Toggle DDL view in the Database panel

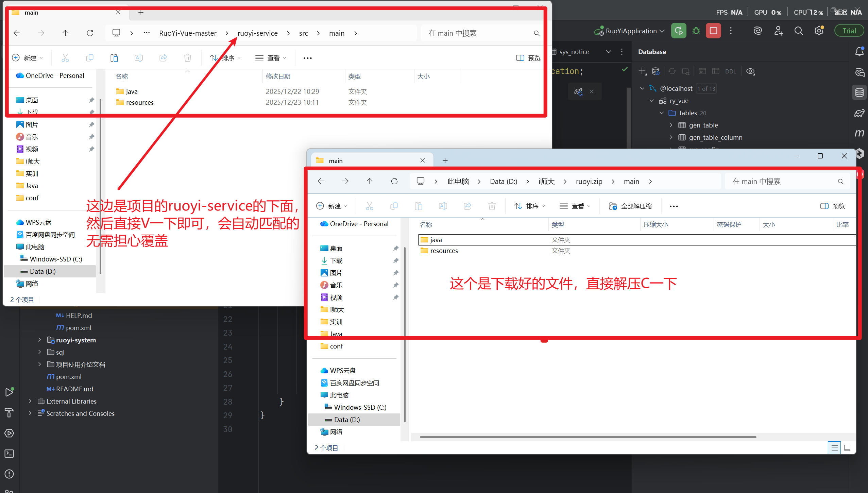point(730,71)
